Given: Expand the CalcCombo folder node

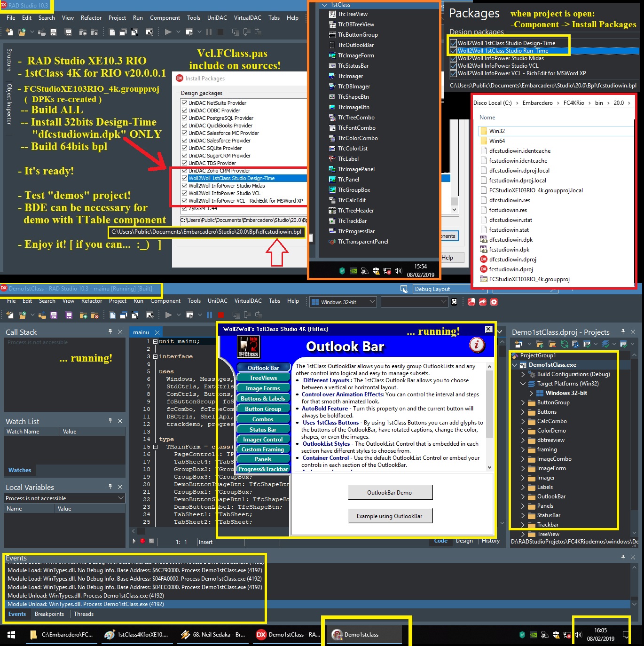Looking at the screenshot, I should (523, 421).
